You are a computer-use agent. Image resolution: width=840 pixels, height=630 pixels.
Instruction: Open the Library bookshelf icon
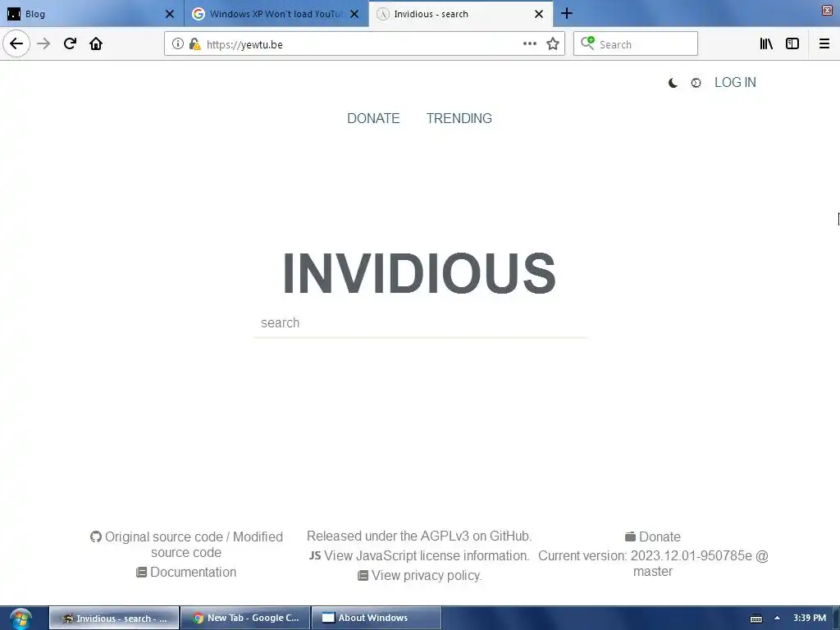(766, 43)
